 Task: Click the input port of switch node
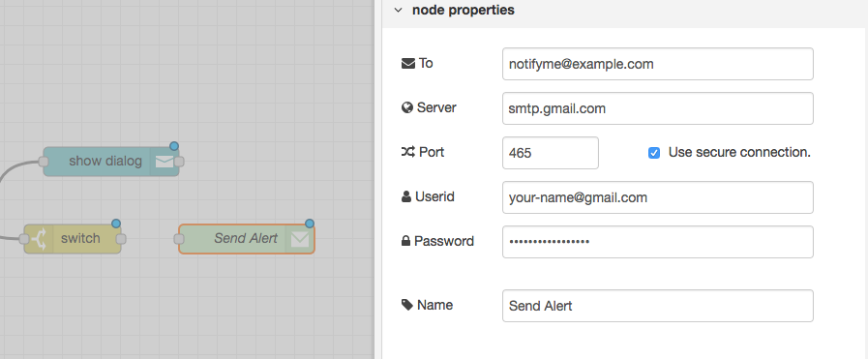click(x=24, y=239)
